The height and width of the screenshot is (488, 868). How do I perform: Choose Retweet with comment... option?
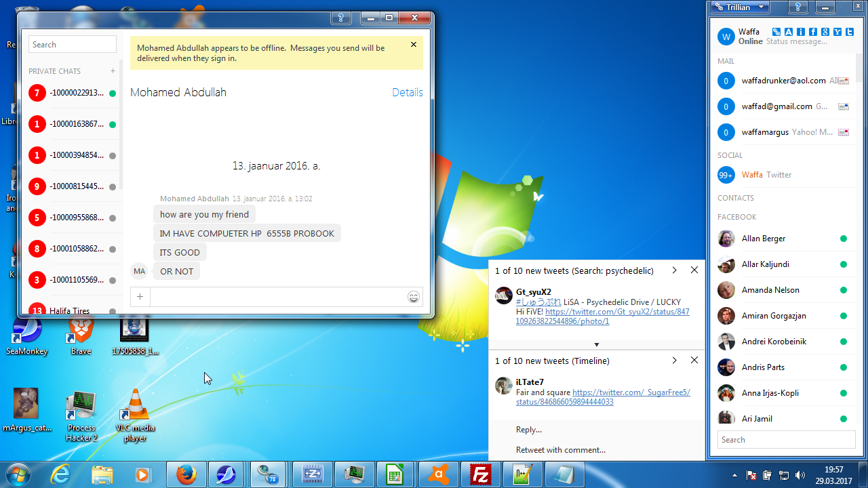coord(561,450)
